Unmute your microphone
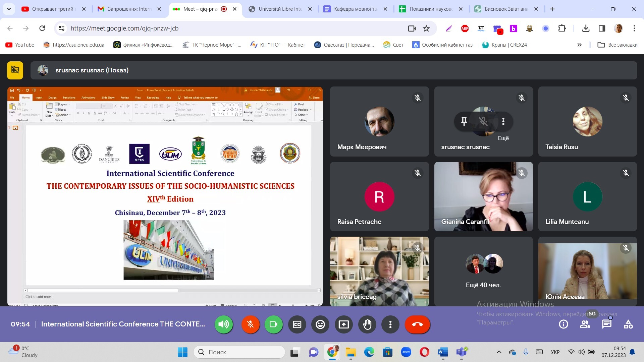Image resolution: width=644 pixels, height=362 pixels. click(250, 324)
